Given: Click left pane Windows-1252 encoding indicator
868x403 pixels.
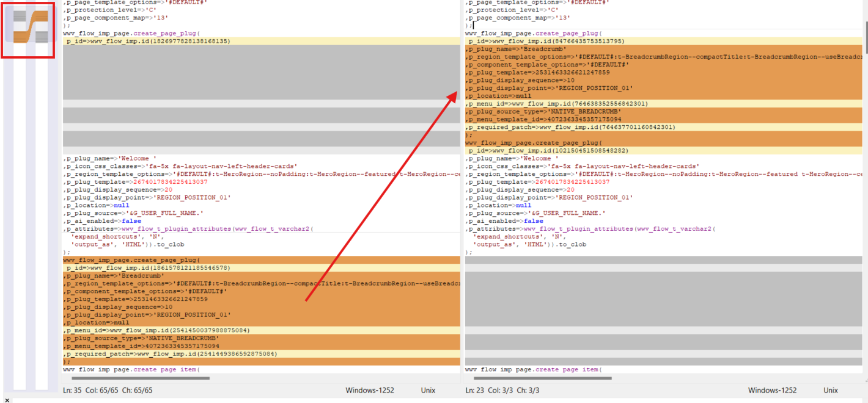Looking at the screenshot, I should click(x=370, y=390).
